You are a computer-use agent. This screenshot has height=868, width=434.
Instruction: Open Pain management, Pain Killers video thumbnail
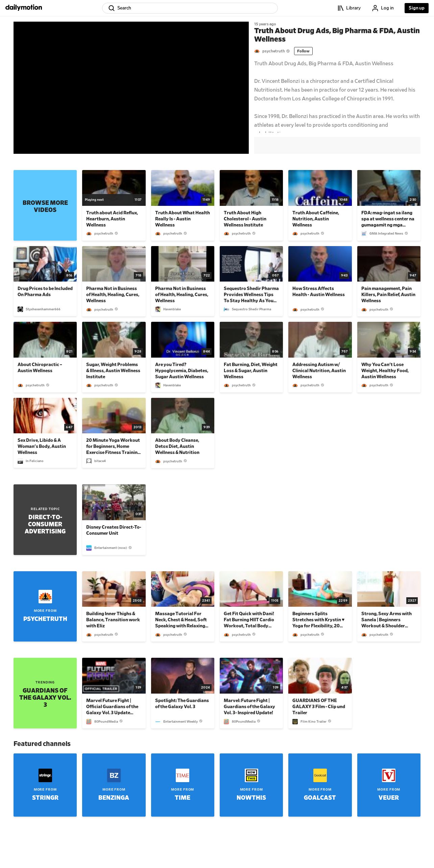[389, 264]
